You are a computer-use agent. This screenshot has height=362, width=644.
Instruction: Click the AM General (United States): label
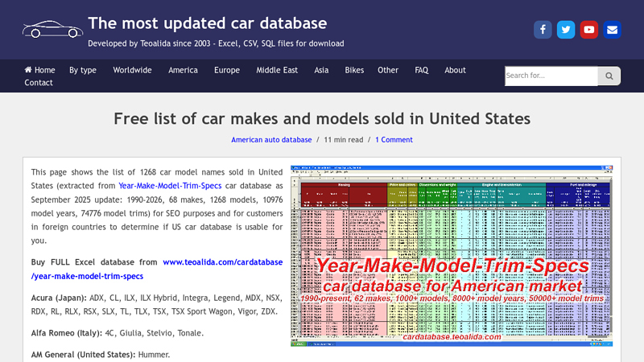coord(84,355)
